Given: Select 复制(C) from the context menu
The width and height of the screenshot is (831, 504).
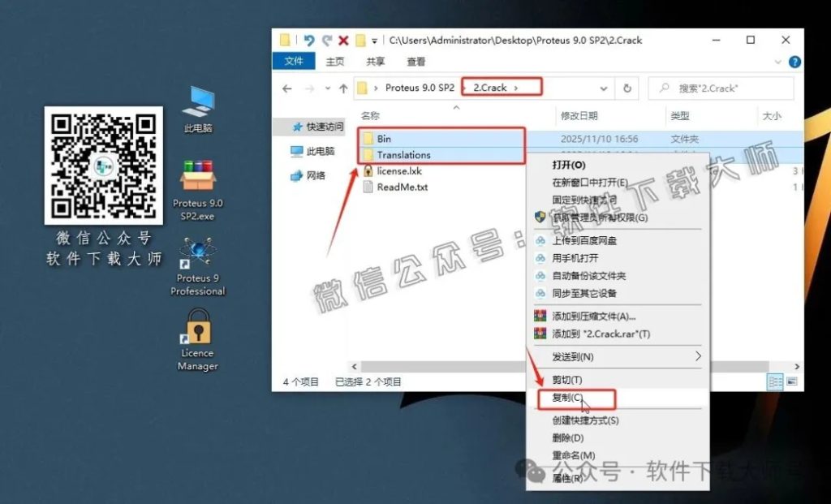Looking at the screenshot, I should click(568, 399).
